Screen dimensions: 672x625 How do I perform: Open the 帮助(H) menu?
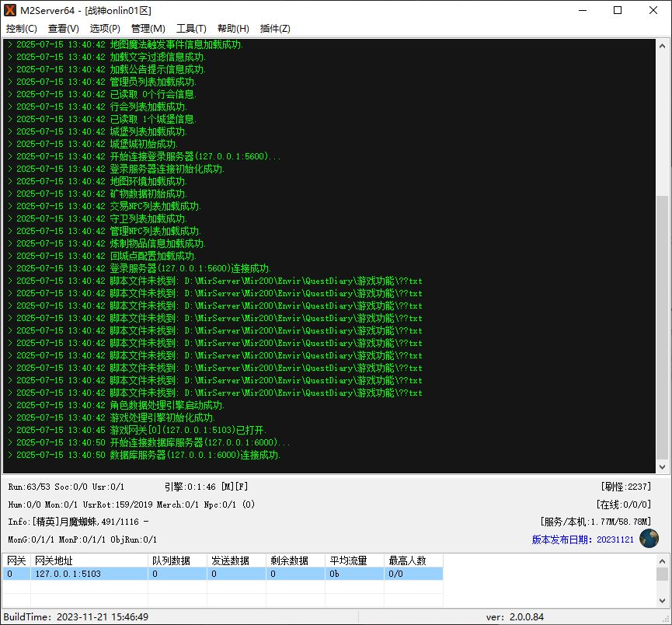(x=233, y=28)
